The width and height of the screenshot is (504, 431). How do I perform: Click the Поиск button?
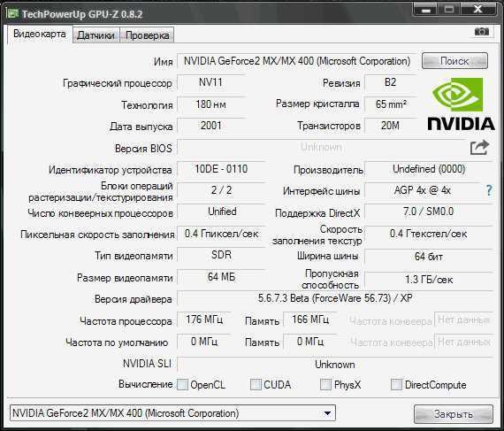point(454,61)
